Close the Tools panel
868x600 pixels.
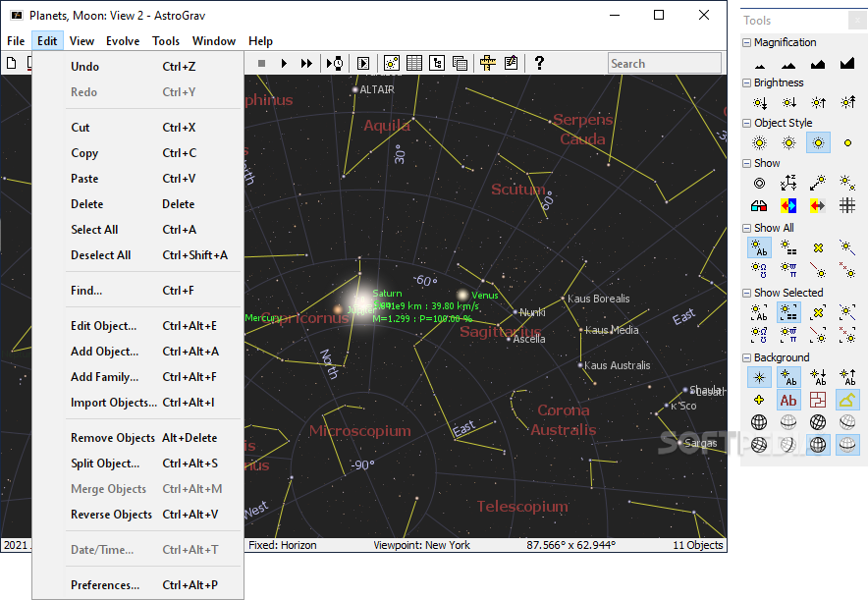(858, 21)
